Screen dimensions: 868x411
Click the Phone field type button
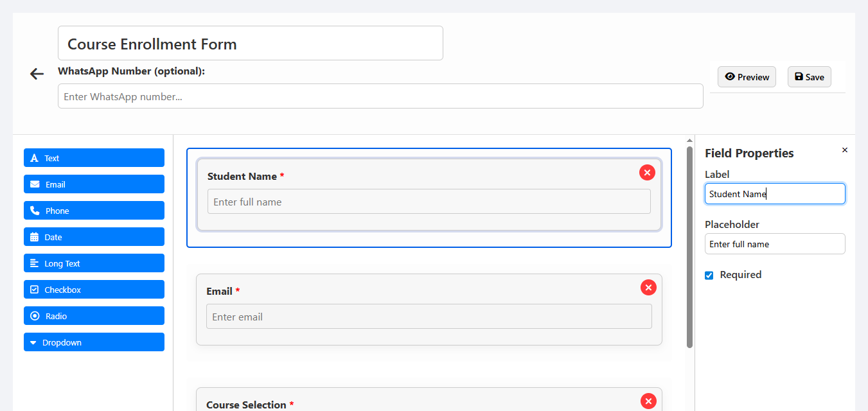coord(94,210)
